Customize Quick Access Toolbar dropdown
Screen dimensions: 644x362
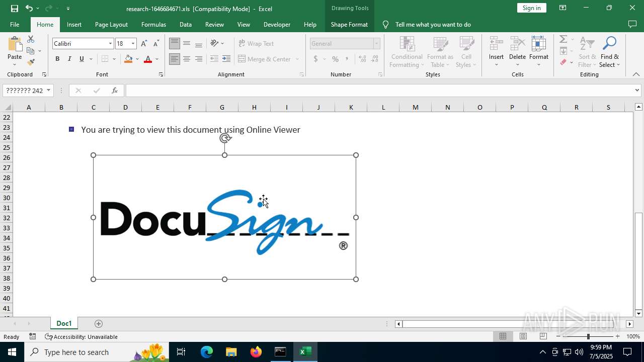(68, 8)
